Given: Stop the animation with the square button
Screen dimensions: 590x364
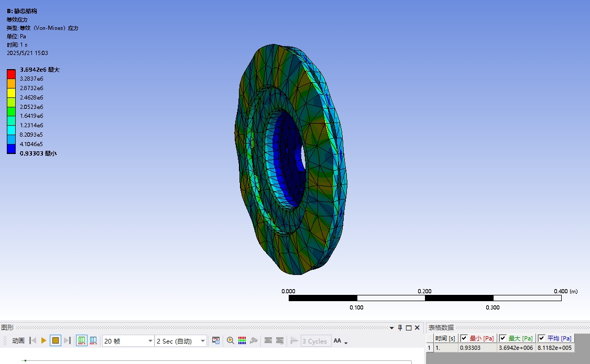Looking at the screenshot, I should (x=56, y=340).
